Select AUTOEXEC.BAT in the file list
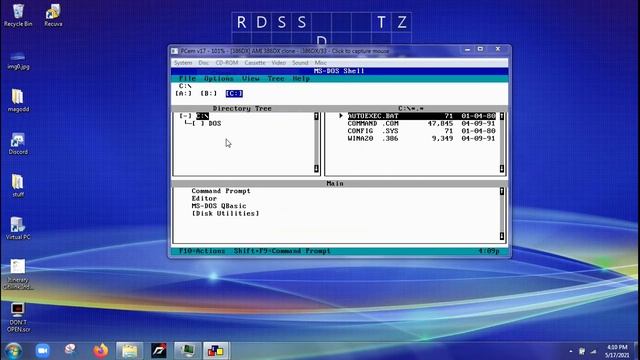Image resolution: width=640 pixels, height=360 pixels. click(422, 116)
